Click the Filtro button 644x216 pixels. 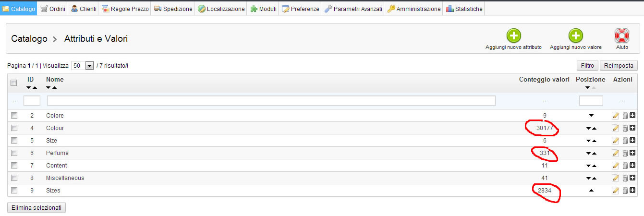(587, 66)
